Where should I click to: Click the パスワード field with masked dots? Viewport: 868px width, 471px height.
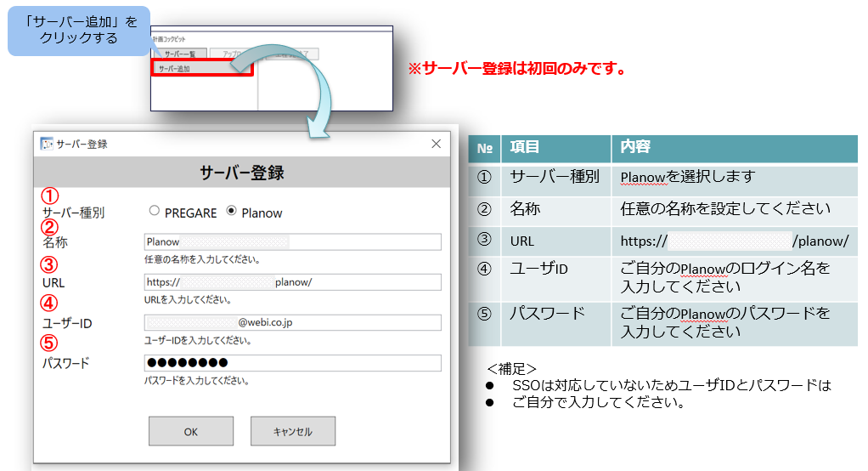292,363
